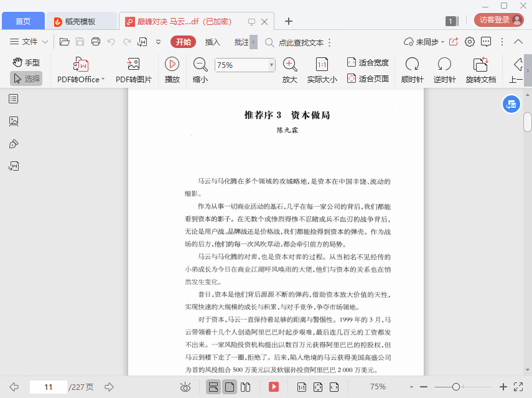The width and height of the screenshot is (532, 398).
Task: Collapse the ribbon with the up chevron
Action: pyautogui.click(x=518, y=42)
